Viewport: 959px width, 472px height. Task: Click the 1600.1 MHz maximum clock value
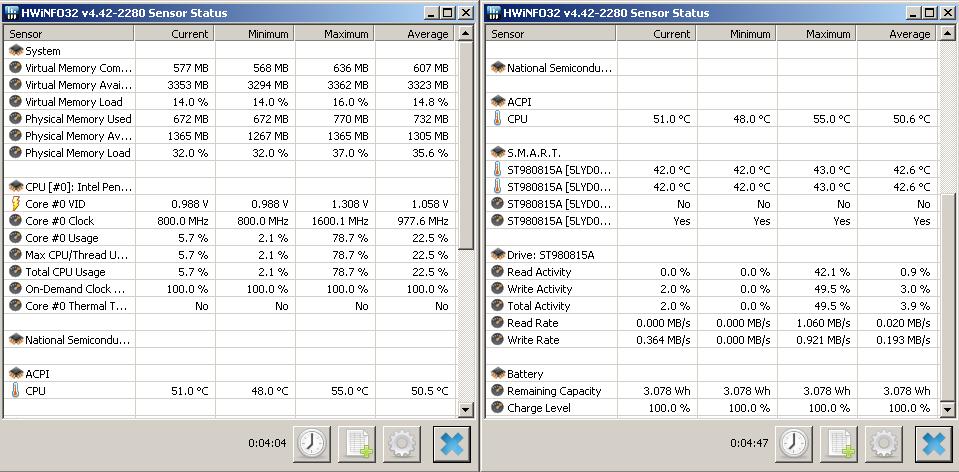[x=342, y=221]
